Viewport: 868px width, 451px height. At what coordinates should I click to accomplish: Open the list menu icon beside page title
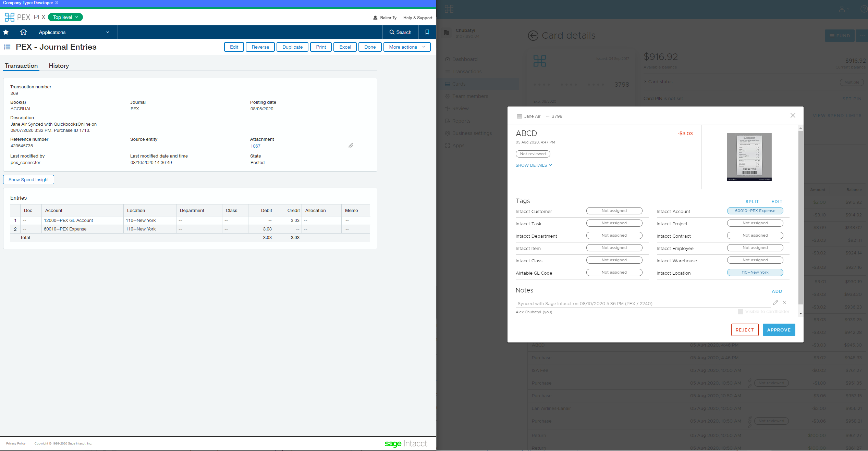[7, 47]
